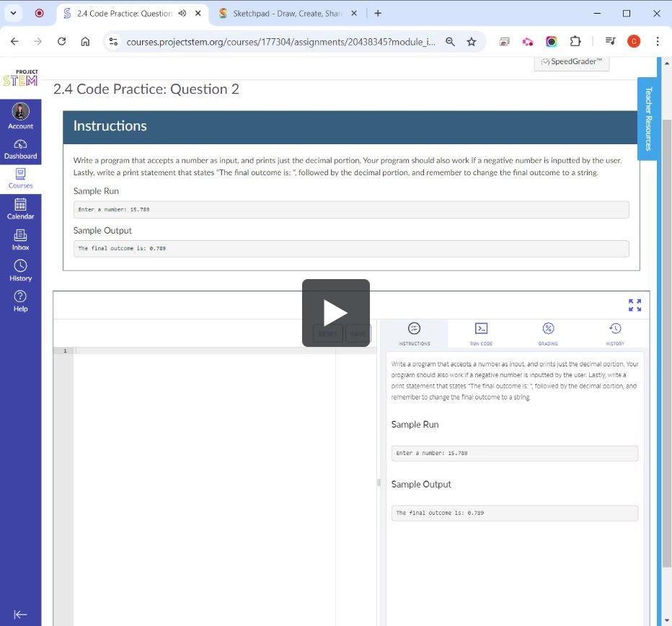Open the browser home page
Viewport: 672px width, 626px height.
[85, 42]
